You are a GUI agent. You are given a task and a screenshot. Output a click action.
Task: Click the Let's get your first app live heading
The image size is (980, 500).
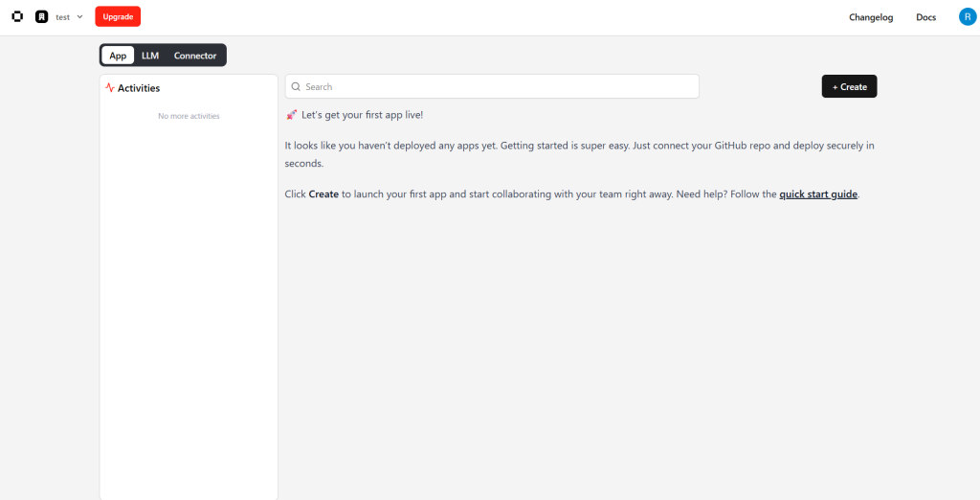[x=362, y=115]
